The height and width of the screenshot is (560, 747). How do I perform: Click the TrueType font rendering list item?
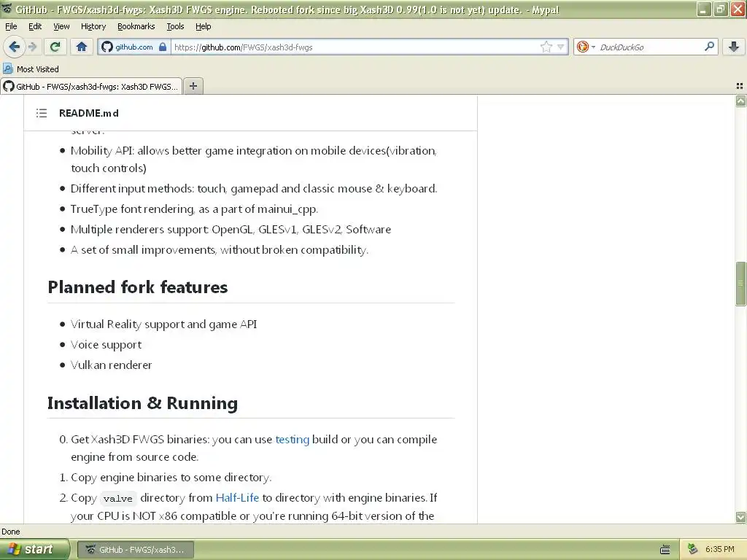pyautogui.click(x=194, y=209)
